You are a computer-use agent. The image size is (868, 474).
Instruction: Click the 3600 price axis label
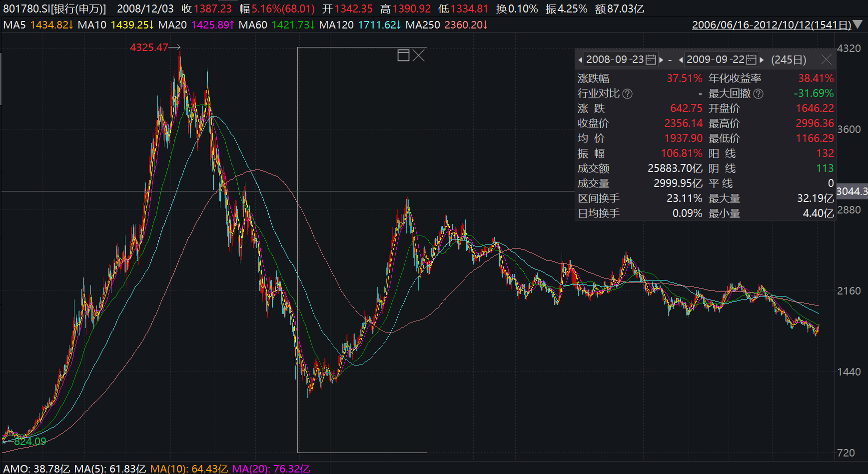(849, 129)
